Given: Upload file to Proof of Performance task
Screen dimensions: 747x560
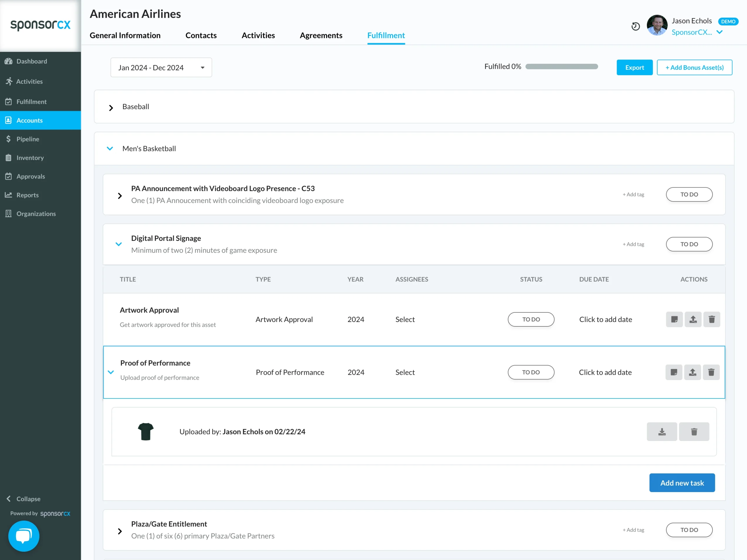Looking at the screenshot, I should tap(693, 372).
